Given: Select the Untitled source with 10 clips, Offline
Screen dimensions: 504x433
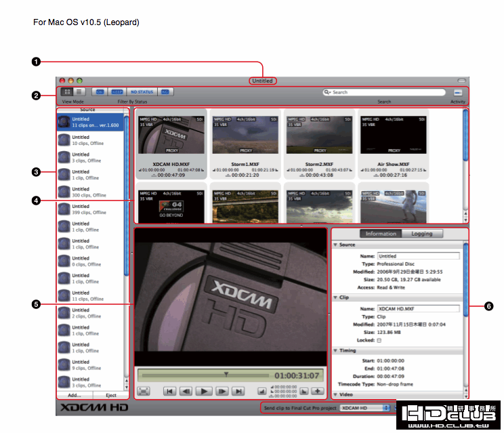Looking at the screenshot, I should (90, 140).
